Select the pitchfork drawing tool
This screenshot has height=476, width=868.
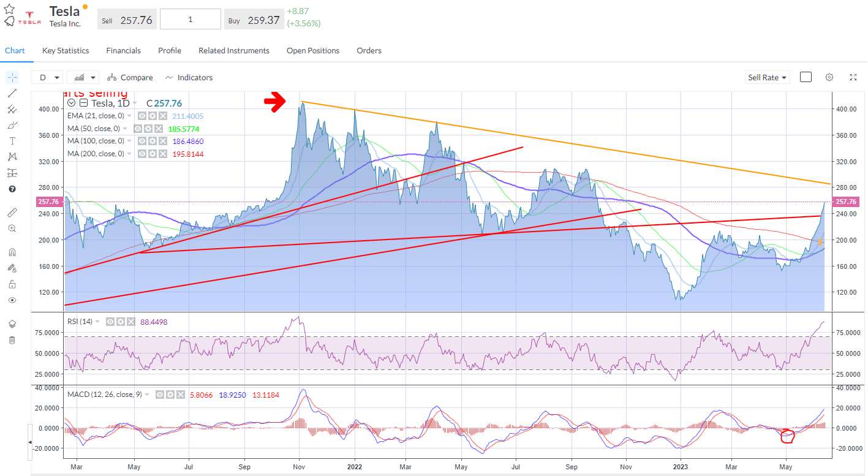[x=12, y=109]
